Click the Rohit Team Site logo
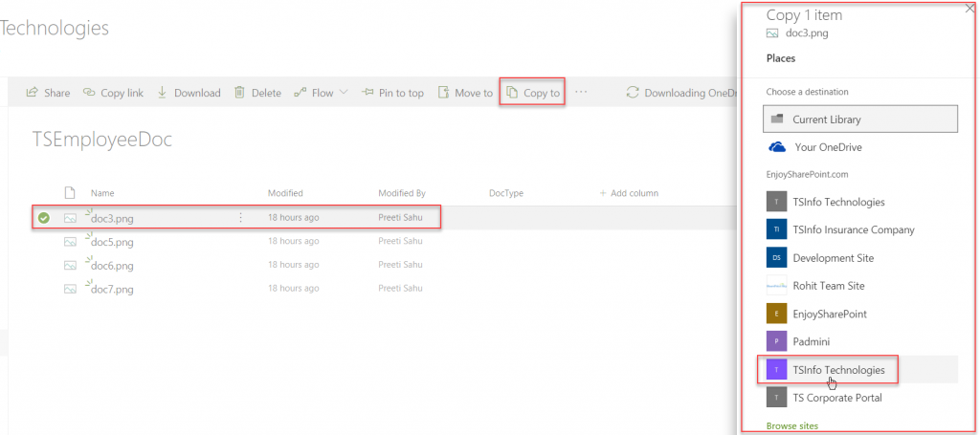 [776, 286]
